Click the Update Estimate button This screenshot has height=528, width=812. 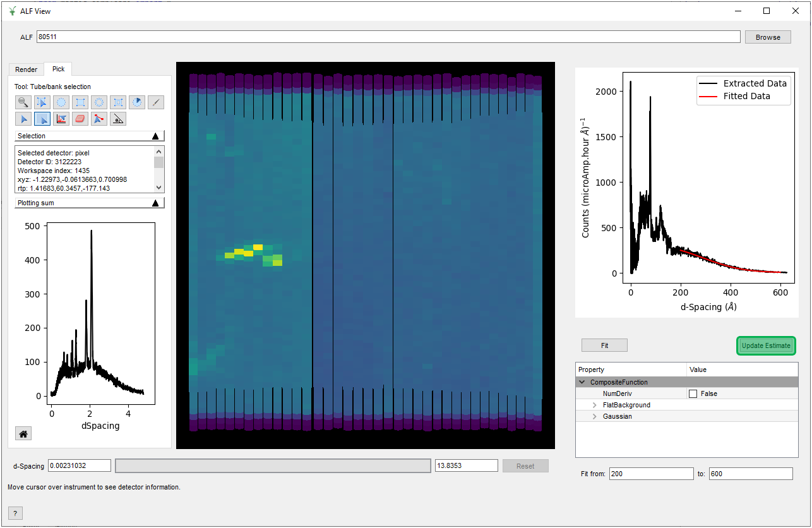[x=766, y=345]
